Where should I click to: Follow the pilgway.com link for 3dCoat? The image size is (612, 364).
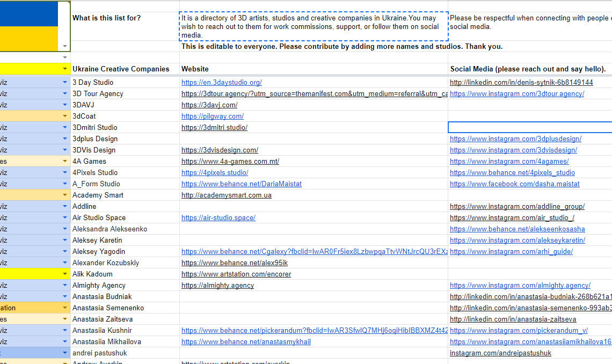[x=212, y=116]
